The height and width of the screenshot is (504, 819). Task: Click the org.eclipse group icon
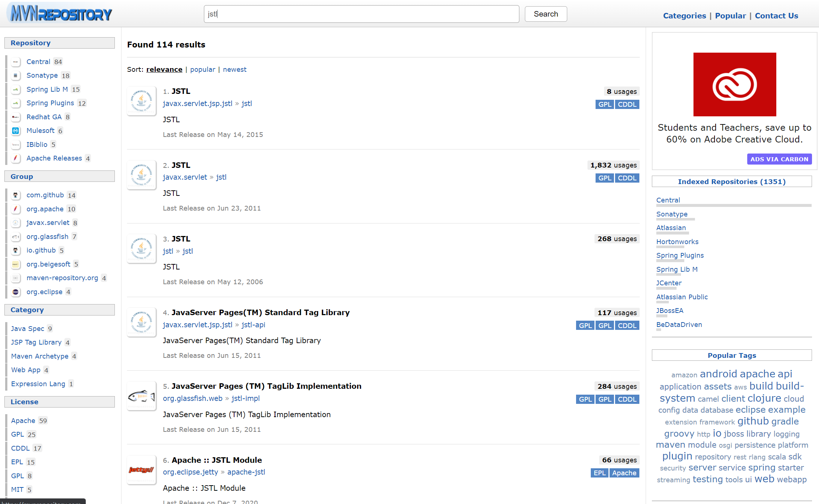point(15,292)
